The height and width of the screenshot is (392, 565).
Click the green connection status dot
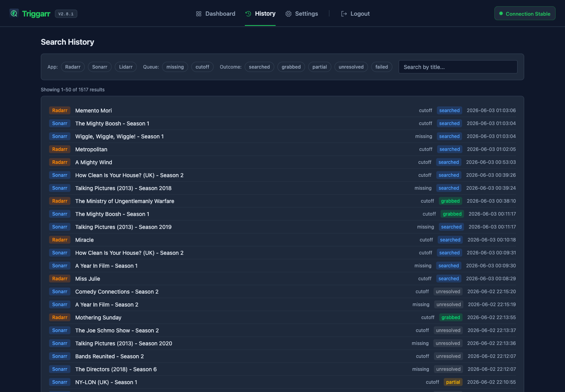pos(501,14)
